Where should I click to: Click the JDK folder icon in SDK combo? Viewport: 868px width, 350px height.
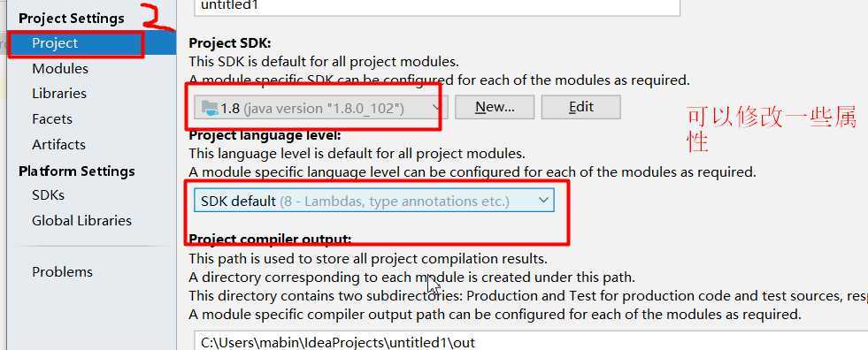tap(210, 108)
